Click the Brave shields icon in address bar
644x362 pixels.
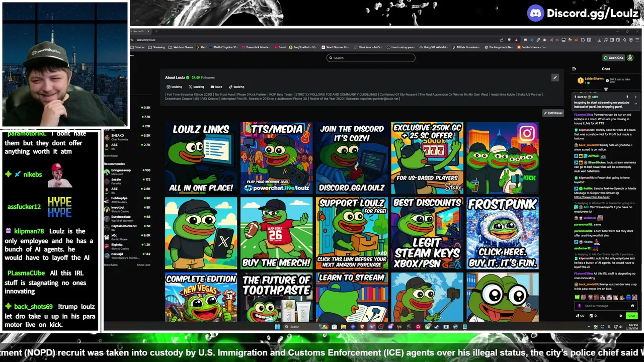click(509, 40)
